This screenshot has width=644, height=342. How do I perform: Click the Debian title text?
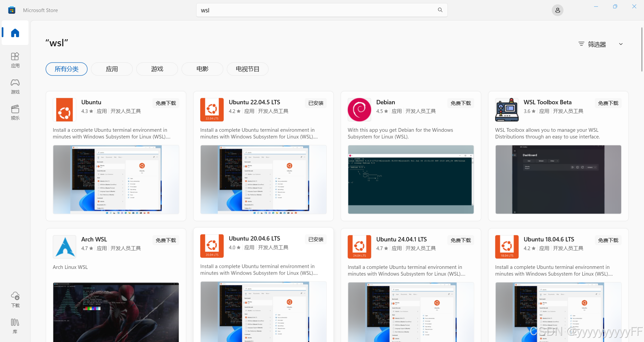click(x=385, y=102)
